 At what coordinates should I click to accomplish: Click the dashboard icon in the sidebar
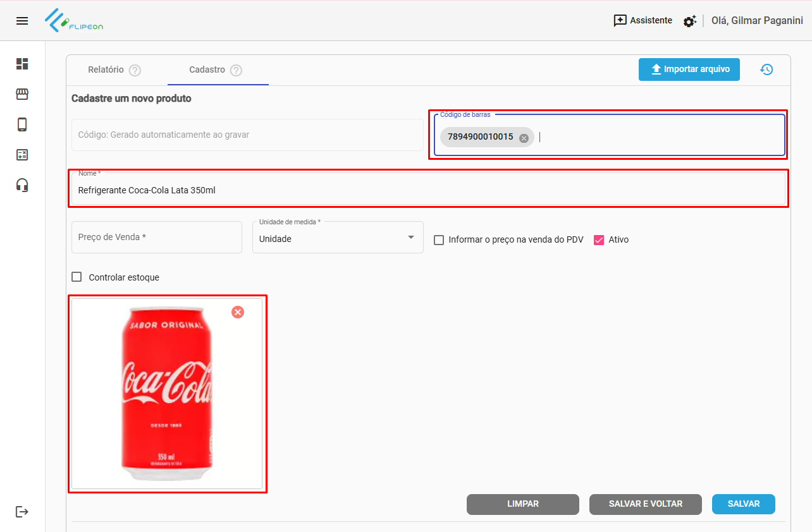click(22, 64)
